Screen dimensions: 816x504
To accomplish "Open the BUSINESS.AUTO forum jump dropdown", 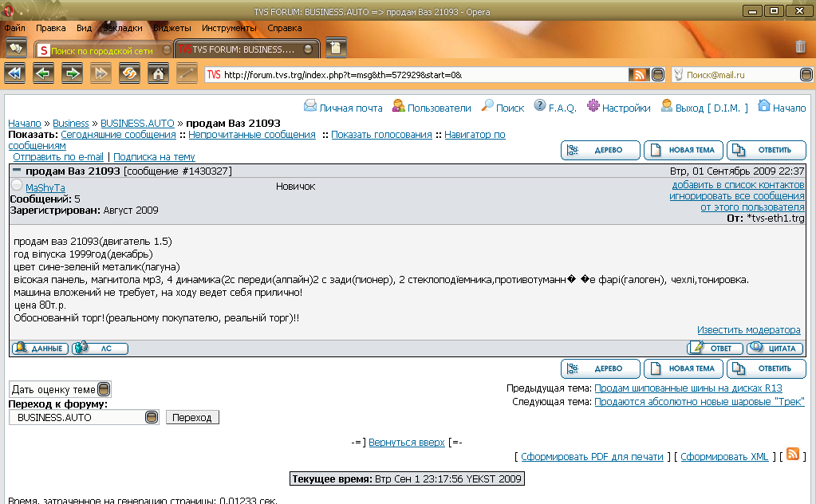I will click(152, 418).
